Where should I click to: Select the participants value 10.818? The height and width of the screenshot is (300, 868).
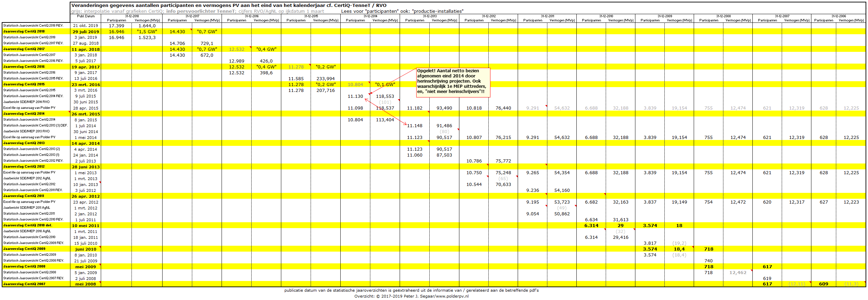474,108
